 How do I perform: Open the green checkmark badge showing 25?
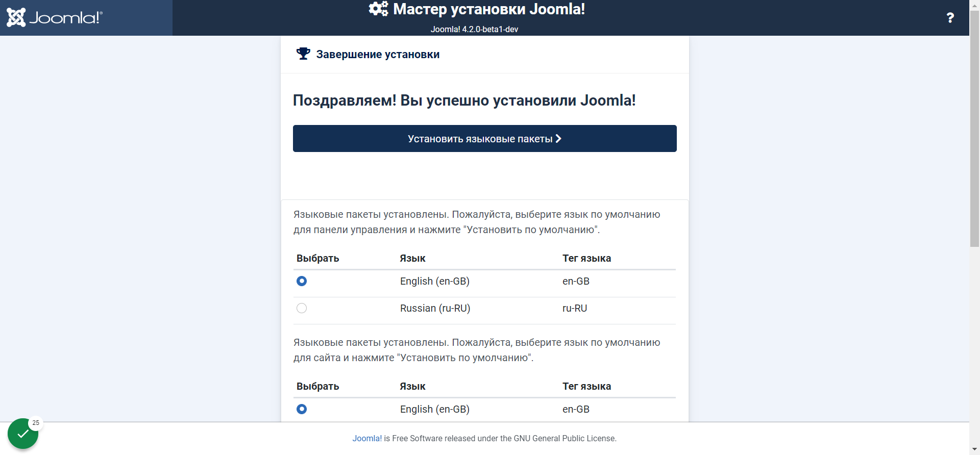(x=23, y=434)
